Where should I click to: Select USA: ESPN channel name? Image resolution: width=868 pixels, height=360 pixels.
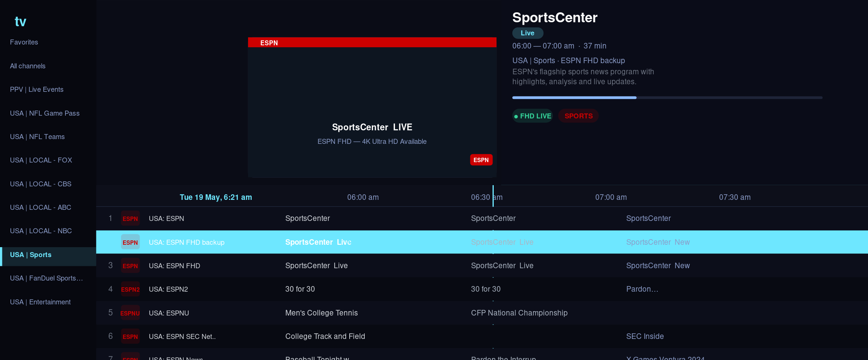click(166, 219)
